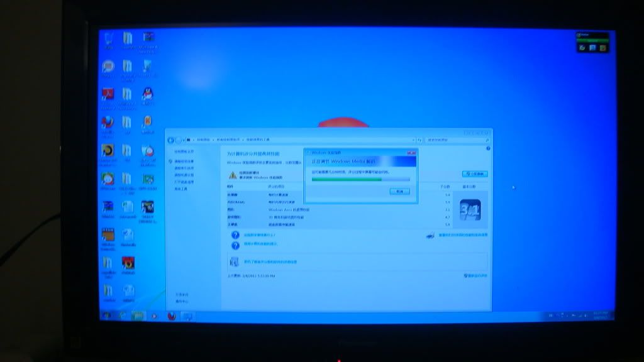Click Action Center link at sidebar bottom

point(182,301)
